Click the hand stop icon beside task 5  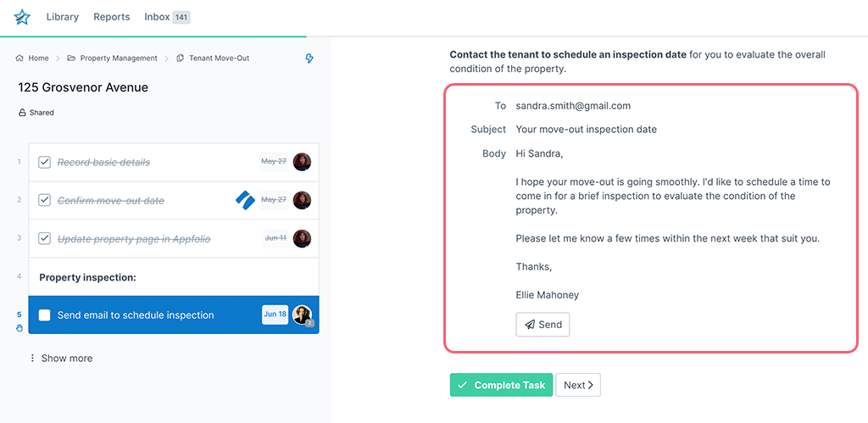19,328
